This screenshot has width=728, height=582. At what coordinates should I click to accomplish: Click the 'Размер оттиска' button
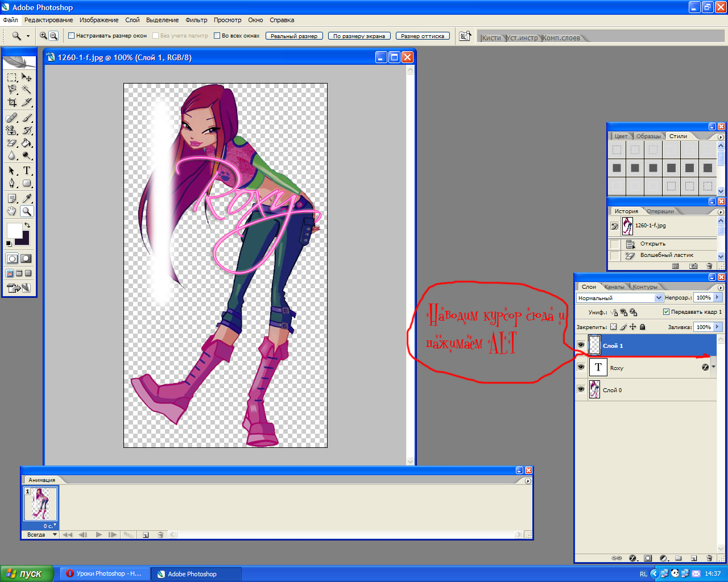click(423, 36)
